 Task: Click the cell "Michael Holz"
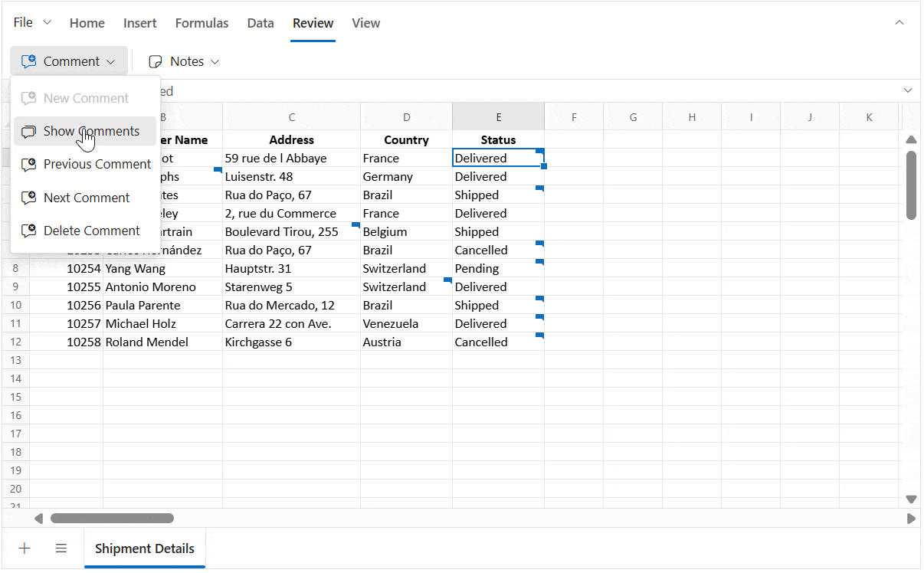(x=163, y=323)
